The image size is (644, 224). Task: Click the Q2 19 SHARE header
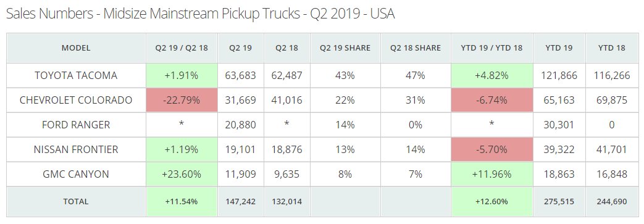[x=345, y=48]
